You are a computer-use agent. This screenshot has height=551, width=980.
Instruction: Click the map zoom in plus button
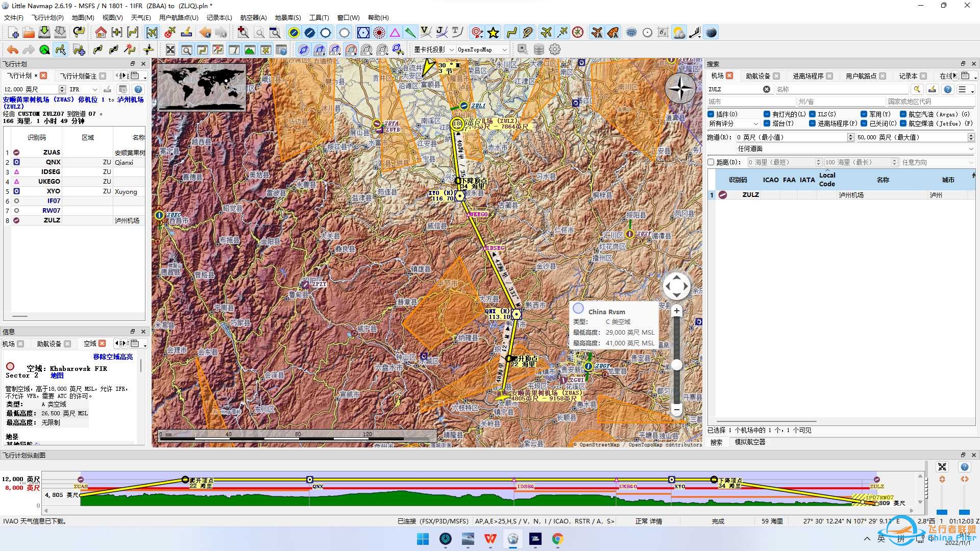(x=676, y=311)
